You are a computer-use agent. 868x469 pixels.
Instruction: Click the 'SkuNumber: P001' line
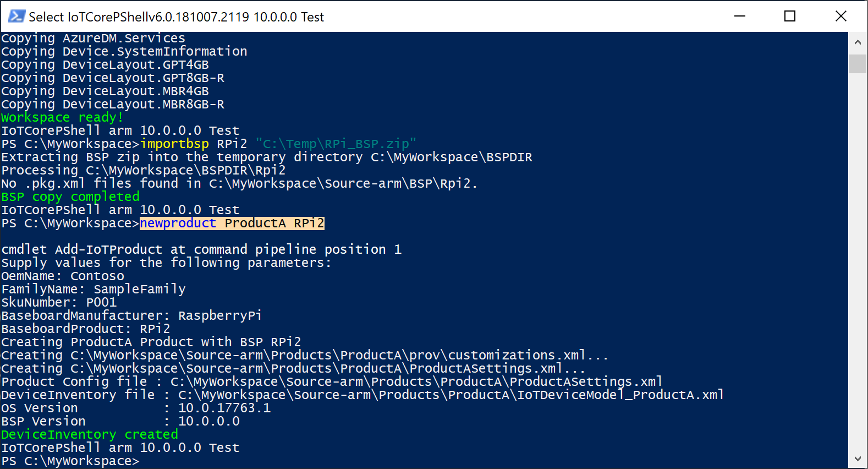pyautogui.click(x=59, y=302)
